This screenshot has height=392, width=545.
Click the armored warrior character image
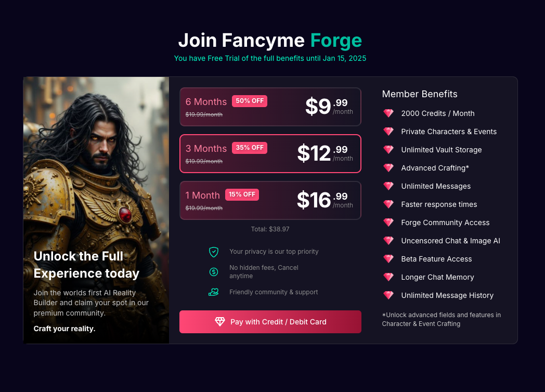[x=96, y=166]
